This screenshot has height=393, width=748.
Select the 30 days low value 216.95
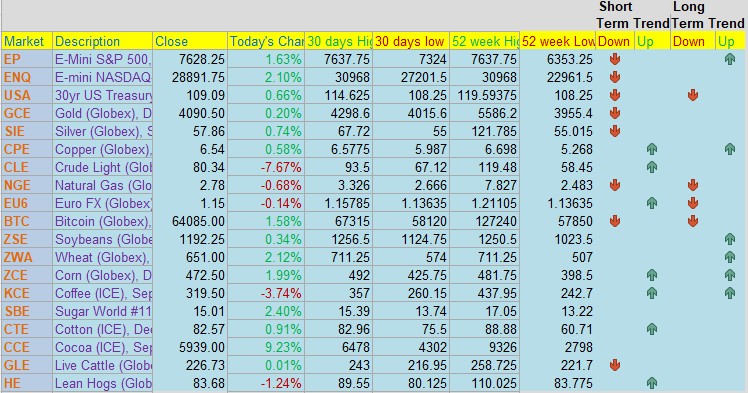click(x=411, y=365)
